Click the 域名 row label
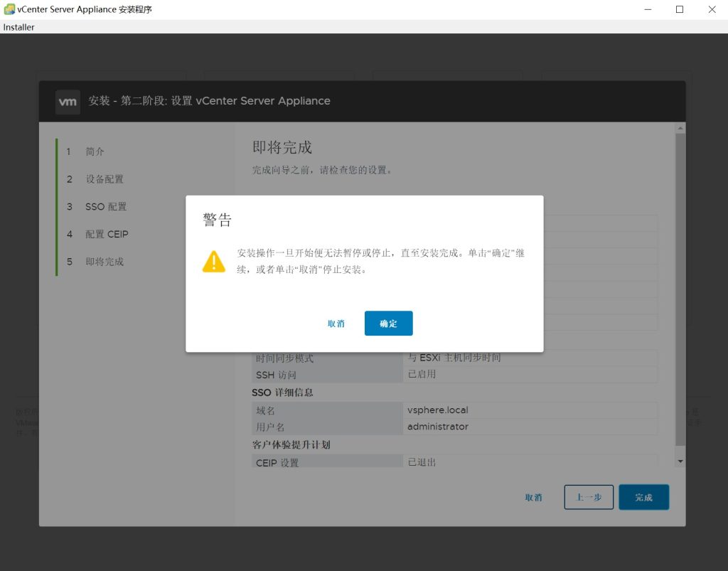Viewport: 728px width, 571px height. 265,410
